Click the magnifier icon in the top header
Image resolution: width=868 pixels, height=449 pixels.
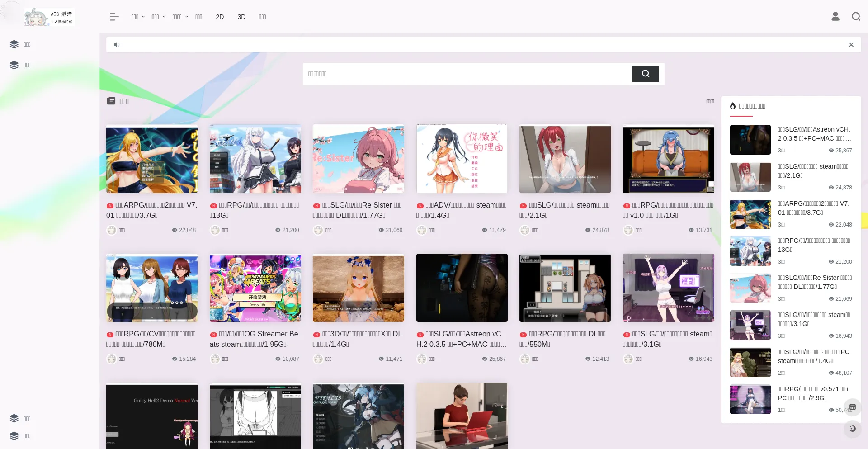(855, 17)
